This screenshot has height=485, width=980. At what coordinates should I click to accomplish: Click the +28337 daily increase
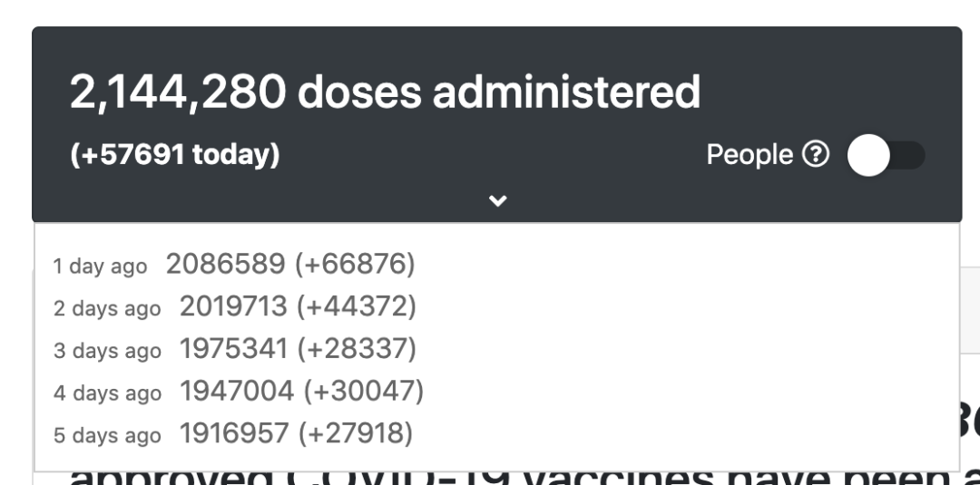(x=357, y=349)
